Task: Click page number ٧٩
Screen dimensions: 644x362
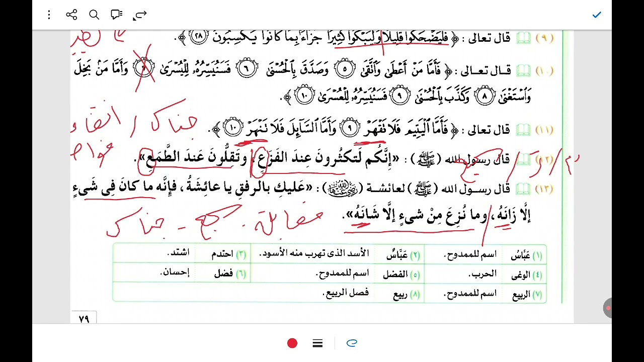Action: [84, 319]
